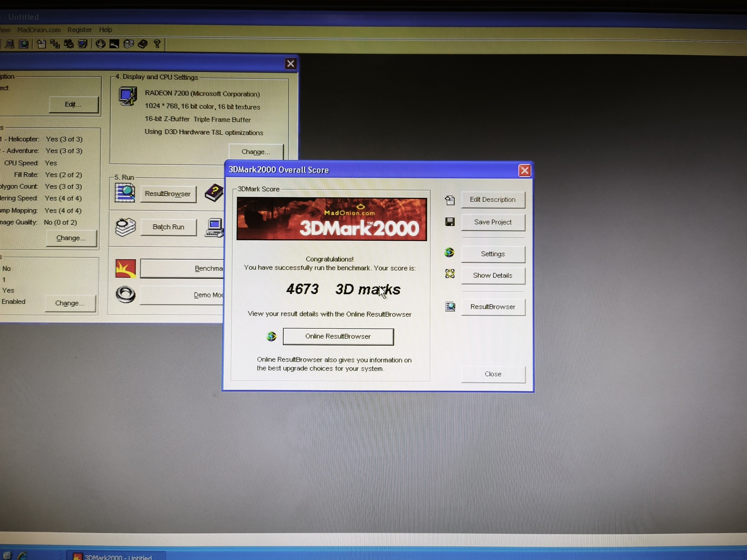The height and width of the screenshot is (560, 747).
Task: Click the Helicopter row "Yes (3 of 3)"
Action: (x=64, y=139)
